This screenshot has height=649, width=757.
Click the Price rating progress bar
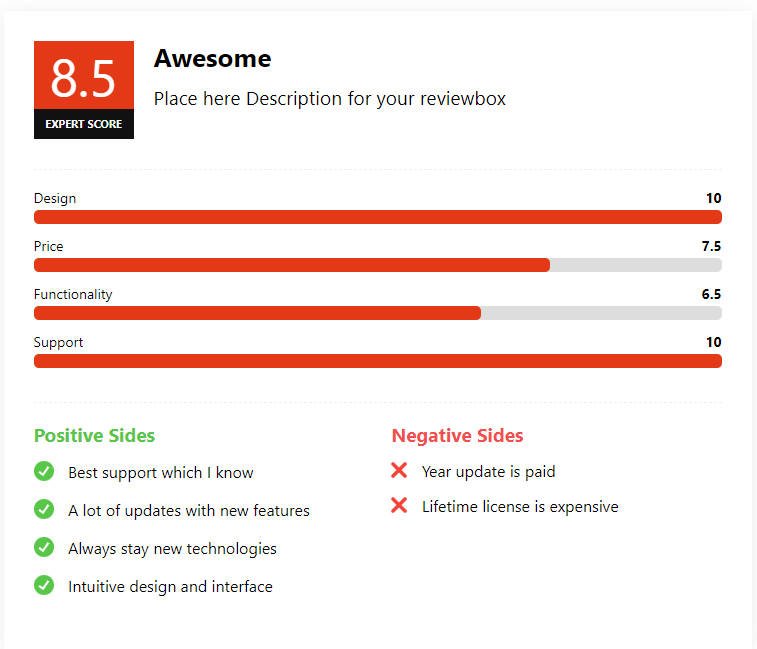(378, 265)
